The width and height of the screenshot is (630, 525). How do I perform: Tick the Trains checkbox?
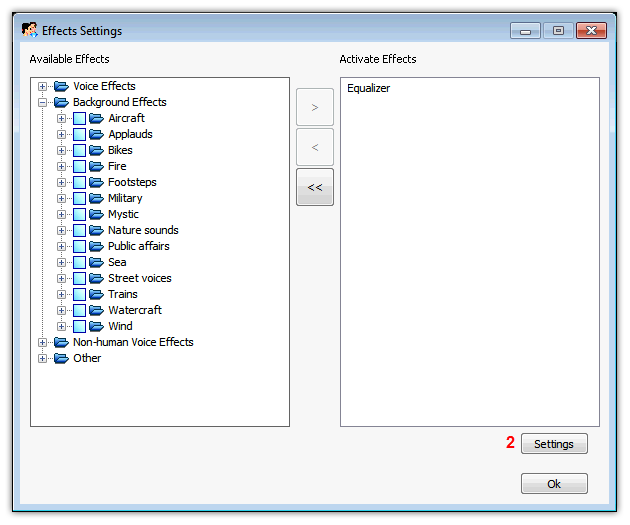pyautogui.click(x=79, y=294)
